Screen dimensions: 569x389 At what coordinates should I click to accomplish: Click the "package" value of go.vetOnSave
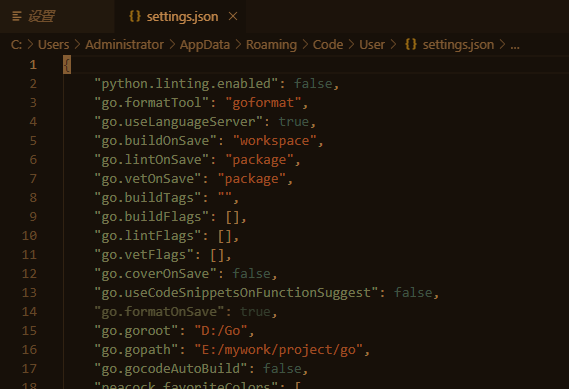pyautogui.click(x=251, y=179)
